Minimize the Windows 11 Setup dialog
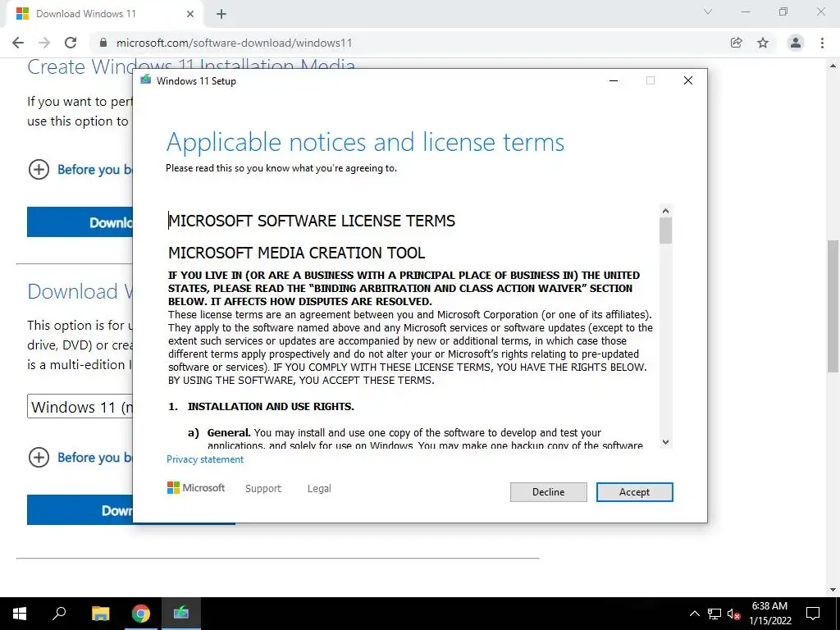The image size is (840, 630). click(614, 80)
